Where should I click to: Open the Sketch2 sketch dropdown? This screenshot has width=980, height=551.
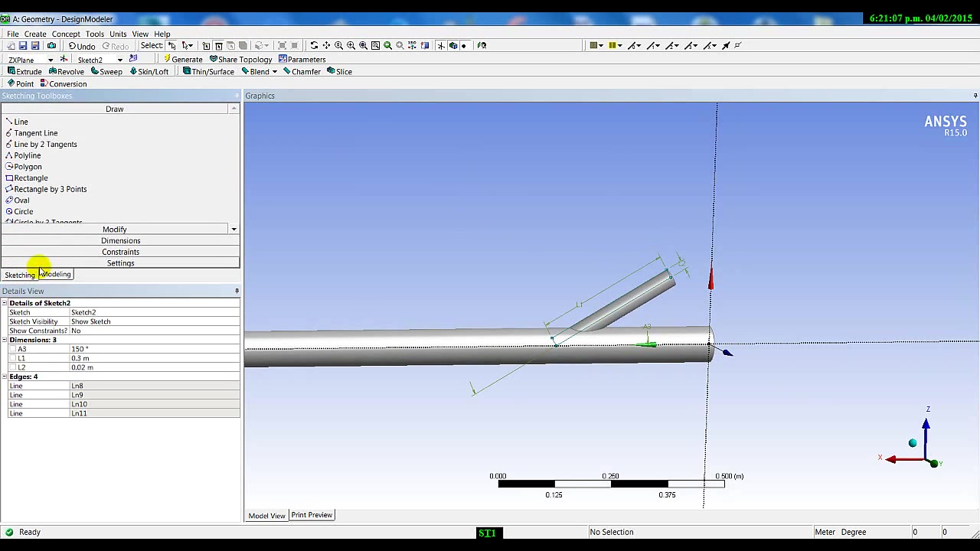click(120, 60)
